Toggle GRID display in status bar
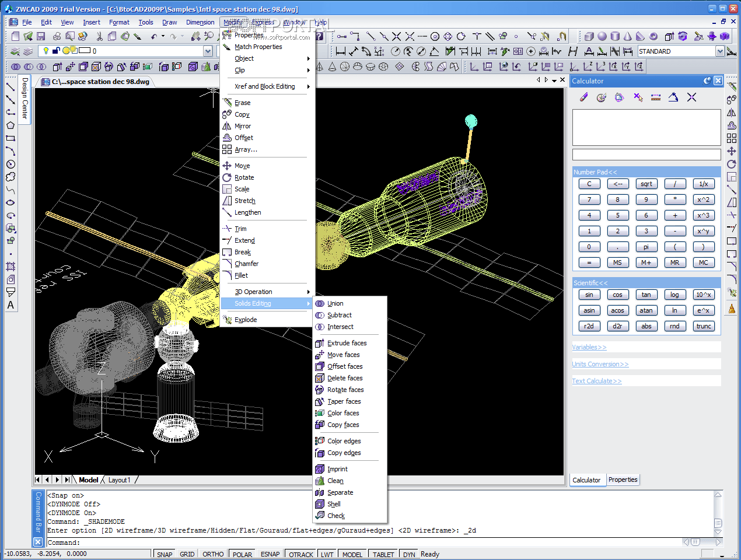741x560 pixels. (187, 554)
